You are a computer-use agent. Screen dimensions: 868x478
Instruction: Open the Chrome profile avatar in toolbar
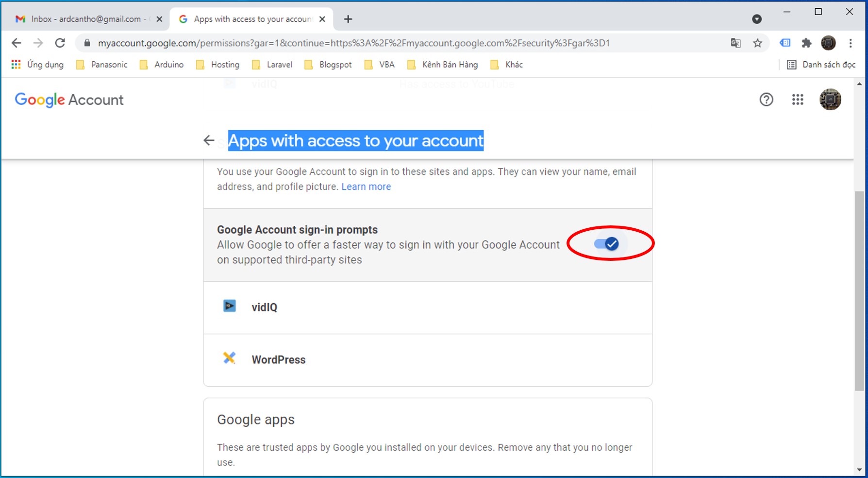coord(828,43)
